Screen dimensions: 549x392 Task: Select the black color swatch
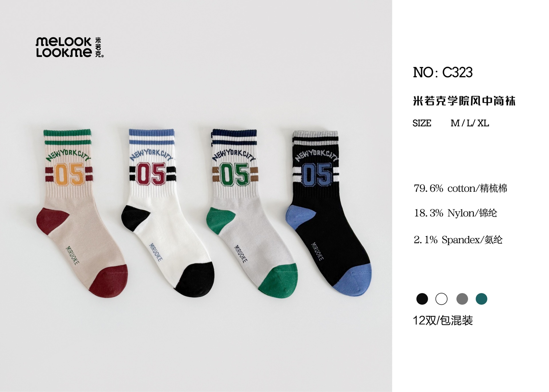(x=422, y=299)
